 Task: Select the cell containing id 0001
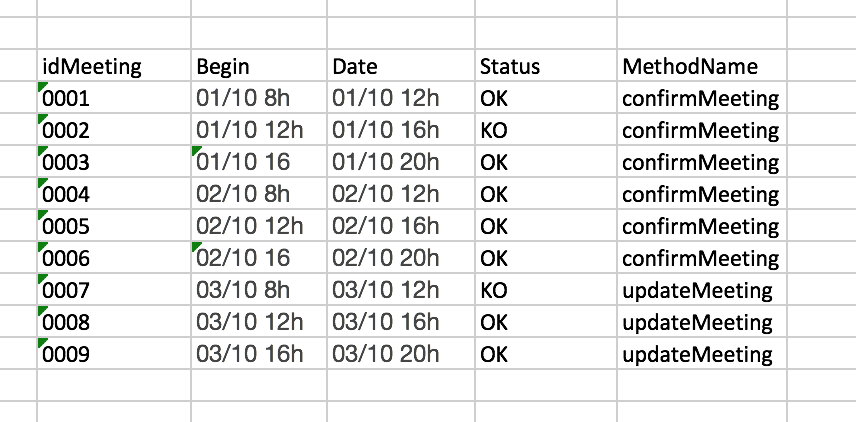pyautogui.click(x=66, y=99)
